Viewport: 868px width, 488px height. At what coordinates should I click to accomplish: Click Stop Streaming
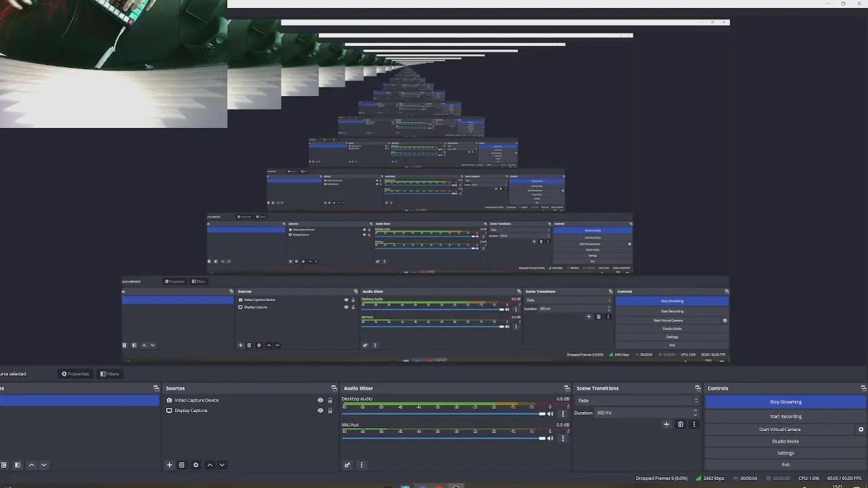[x=785, y=402]
